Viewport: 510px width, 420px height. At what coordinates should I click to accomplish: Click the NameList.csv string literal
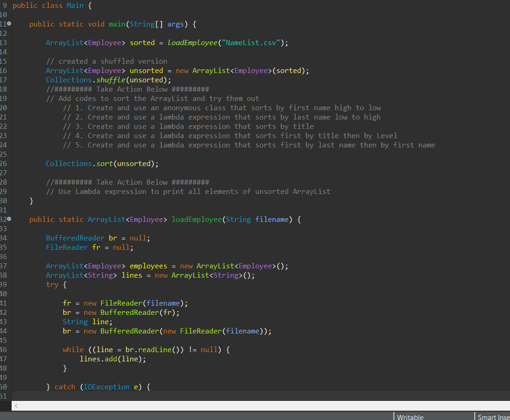(x=252, y=42)
